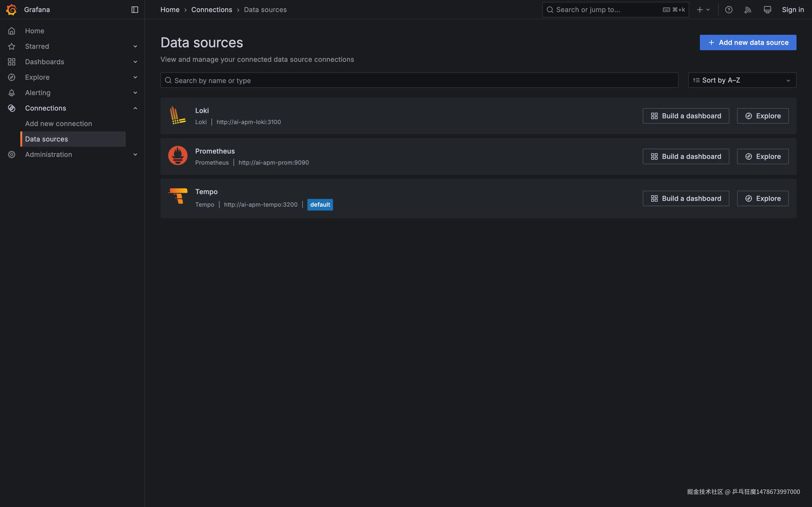Image resolution: width=812 pixels, height=507 pixels.
Task: Click the Home house icon in sidebar
Action: tap(12, 31)
